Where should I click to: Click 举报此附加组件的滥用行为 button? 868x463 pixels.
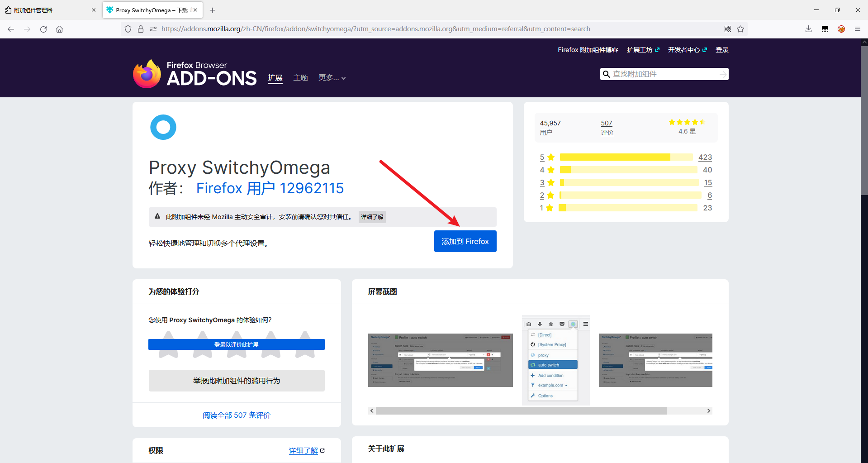[237, 381]
